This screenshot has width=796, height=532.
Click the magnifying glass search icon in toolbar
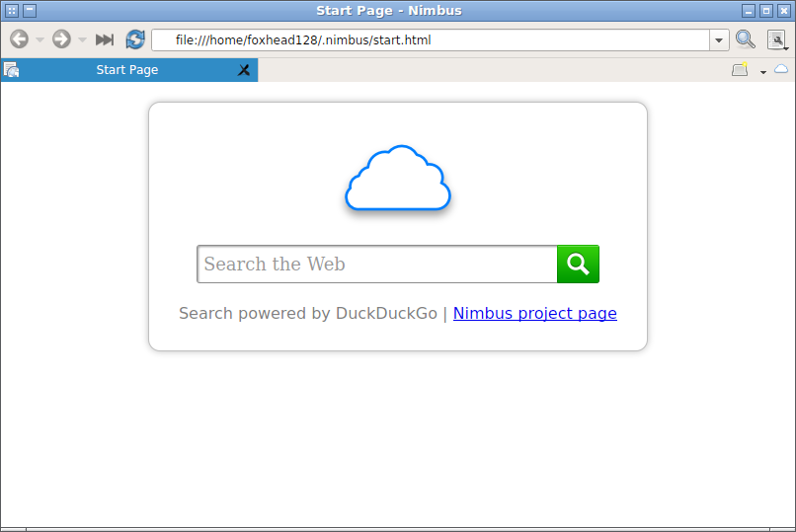click(746, 39)
